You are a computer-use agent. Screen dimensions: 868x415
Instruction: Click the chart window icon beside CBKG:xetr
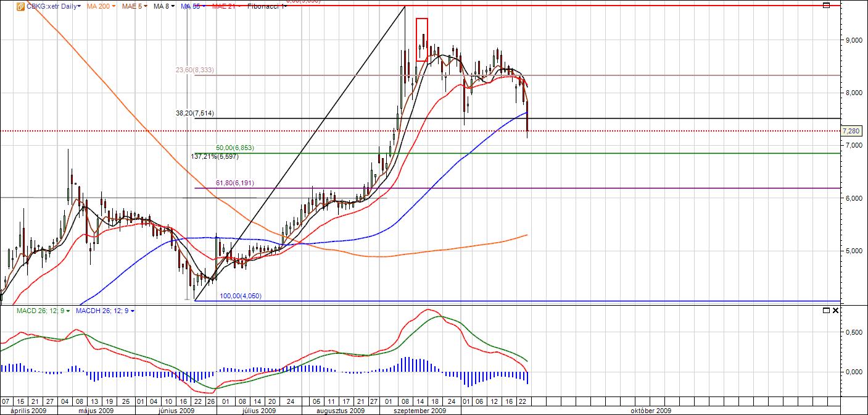click(x=20, y=6)
